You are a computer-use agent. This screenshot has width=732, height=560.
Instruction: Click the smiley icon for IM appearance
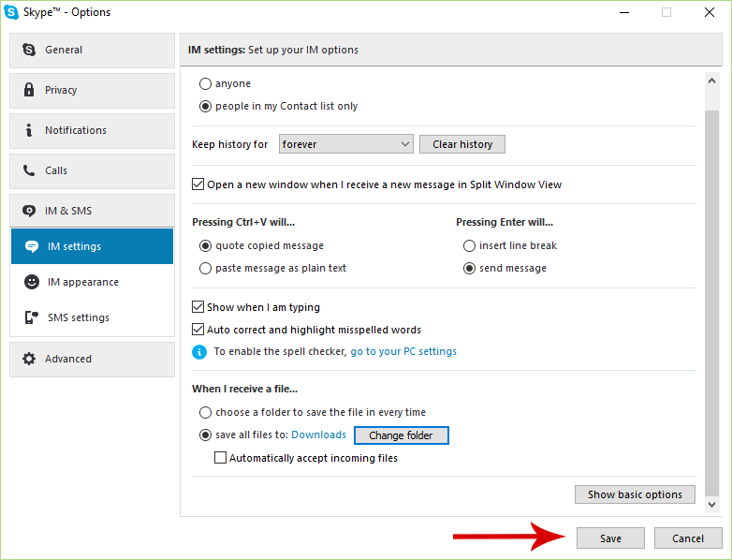(32, 282)
